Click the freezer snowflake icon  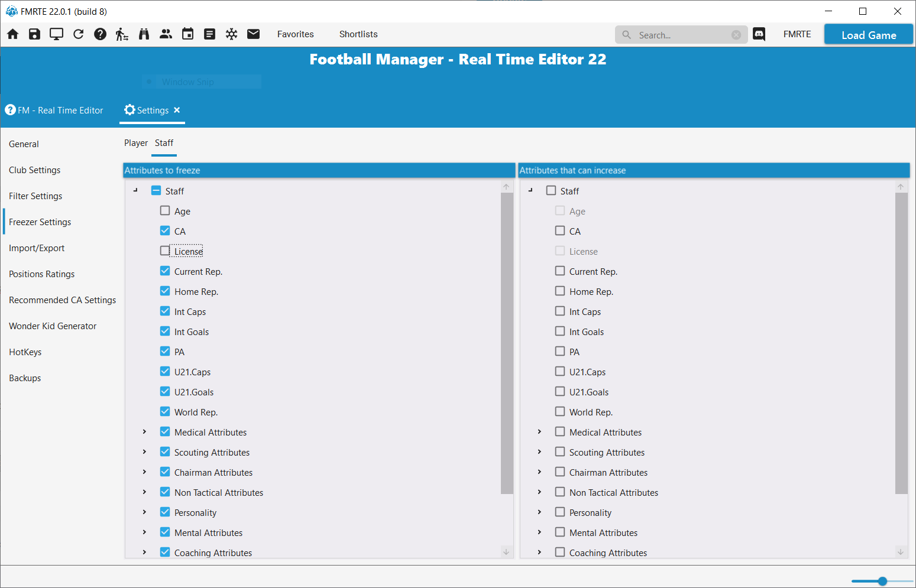click(231, 34)
